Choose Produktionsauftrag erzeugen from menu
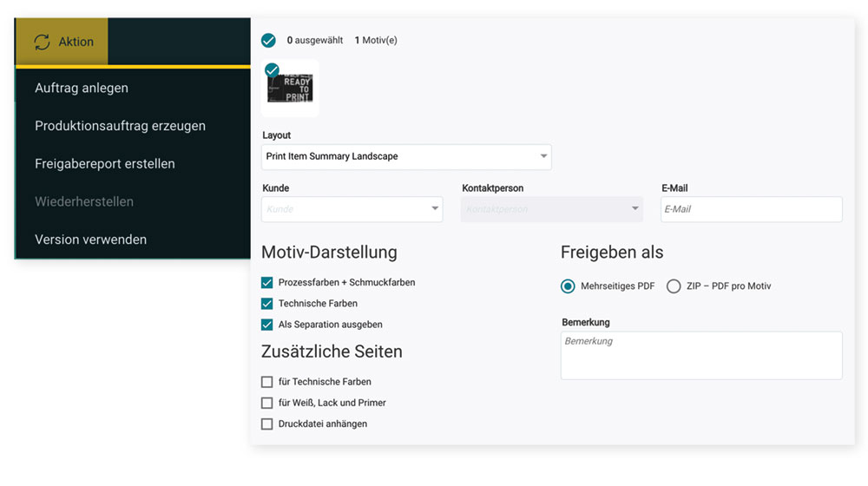868x486 pixels. pyautogui.click(x=120, y=126)
